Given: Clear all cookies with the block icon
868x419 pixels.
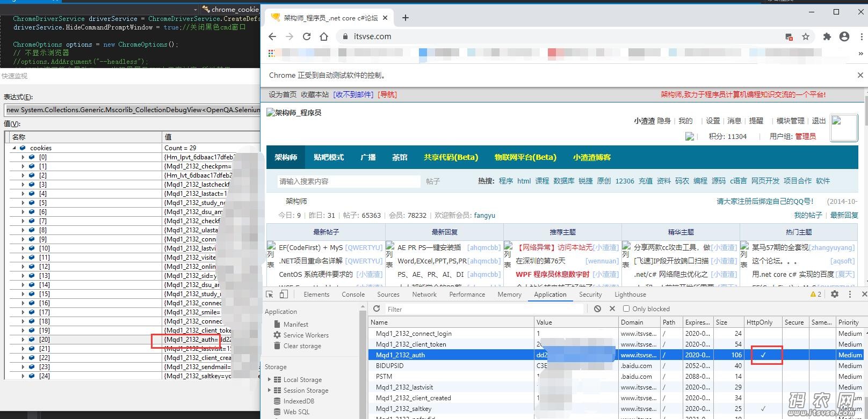Looking at the screenshot, I should [597, 309].
